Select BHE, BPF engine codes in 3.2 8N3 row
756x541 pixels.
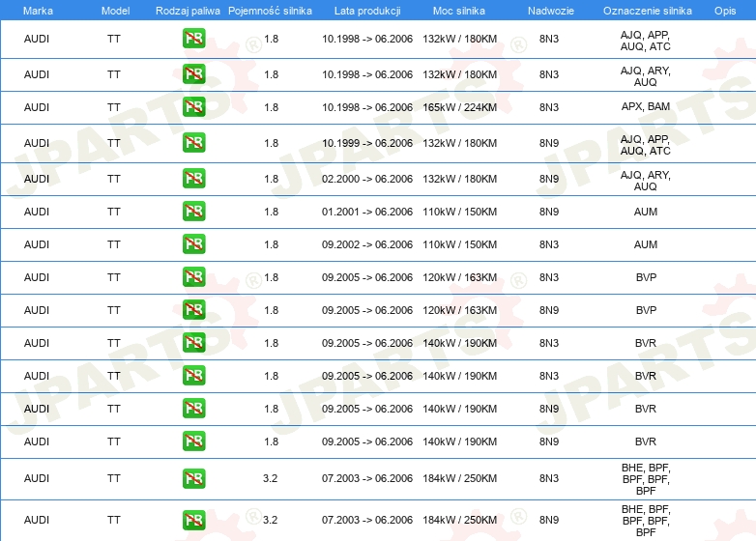coord(646,479)
